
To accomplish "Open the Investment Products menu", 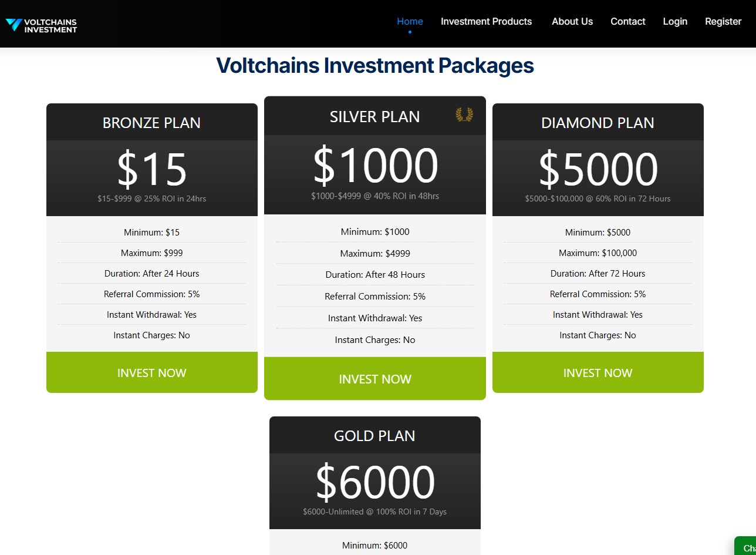I will click(486, 22).
